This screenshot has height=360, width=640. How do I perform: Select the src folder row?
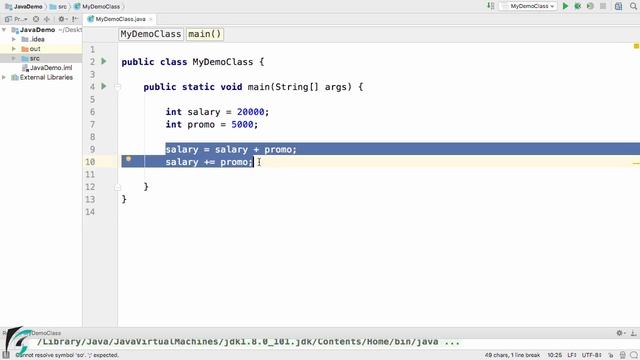41,58
